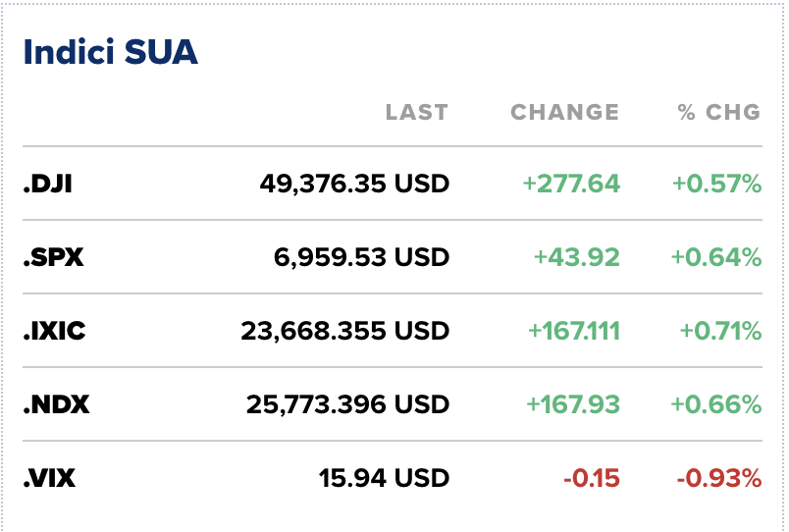Click the CHANGE column header
Screen dimensions: 789x532
[564, 112]
